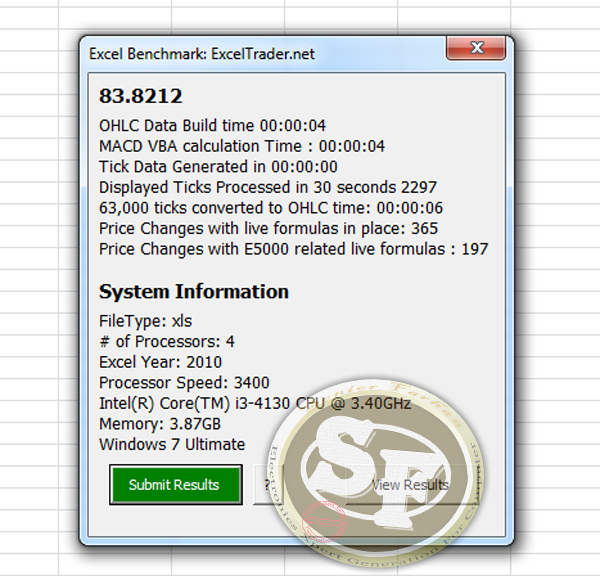
Task: Click the 'Memory: 3.87GB' line
Action: 160,424
